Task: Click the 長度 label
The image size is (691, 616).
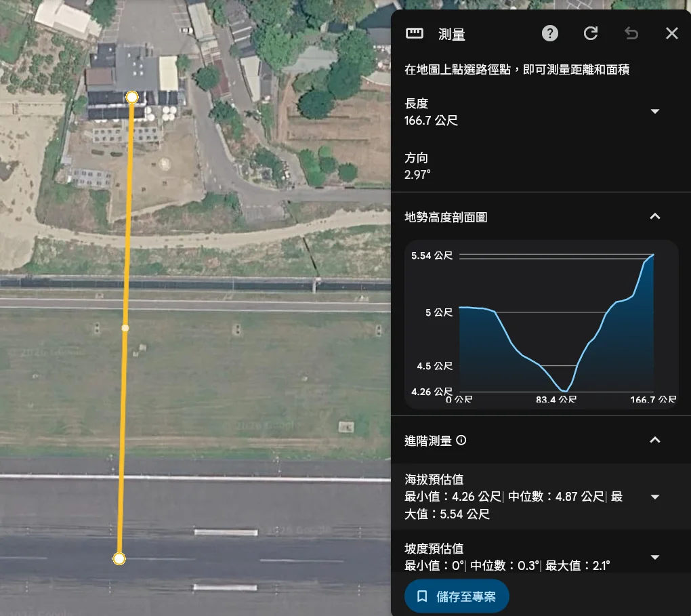Action: [x=417, y=104]
